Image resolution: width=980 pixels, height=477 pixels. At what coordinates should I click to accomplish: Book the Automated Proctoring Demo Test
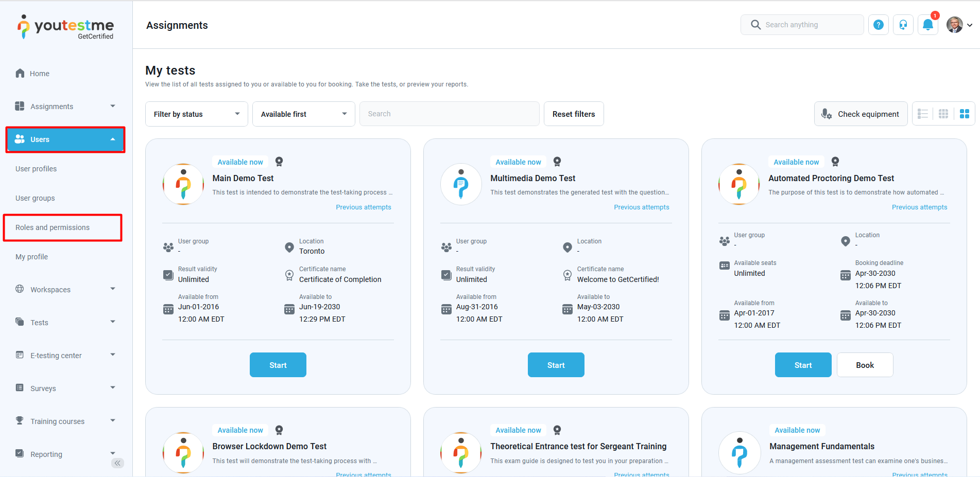(865, 365)
